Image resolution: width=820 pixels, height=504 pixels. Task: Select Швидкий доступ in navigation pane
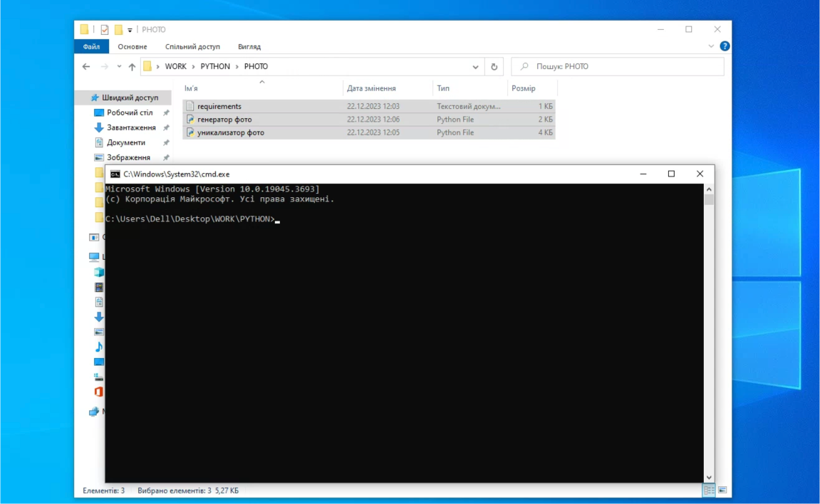[x=130, y=98]
